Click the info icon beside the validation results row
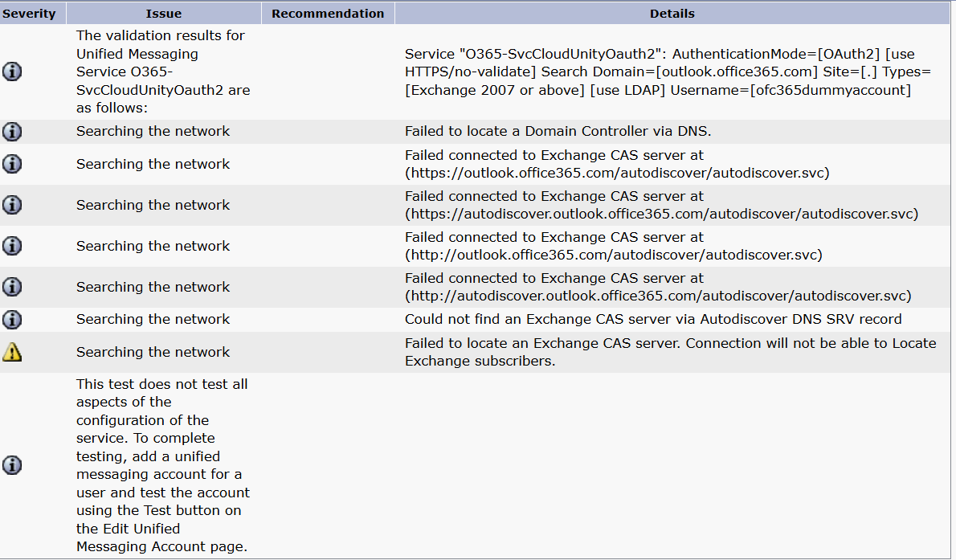The image size is (956, 560). pyautogui.click(x=12, y=72)
